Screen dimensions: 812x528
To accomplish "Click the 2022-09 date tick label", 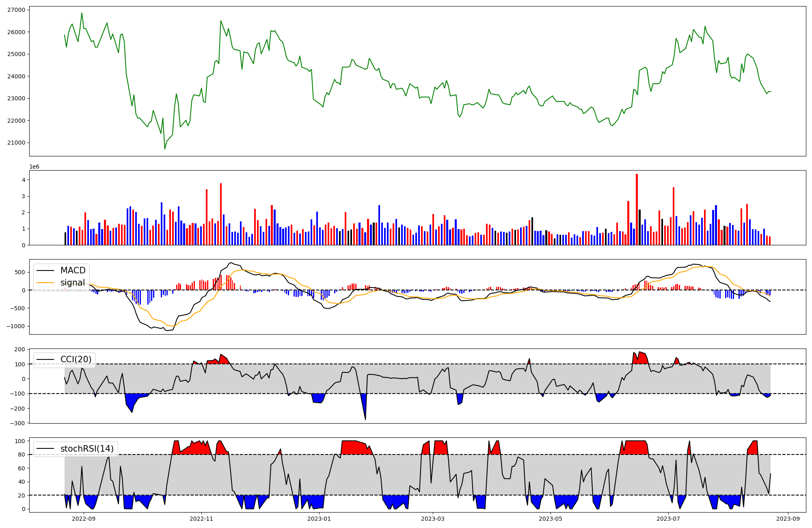I will click(x=84, y=519).
